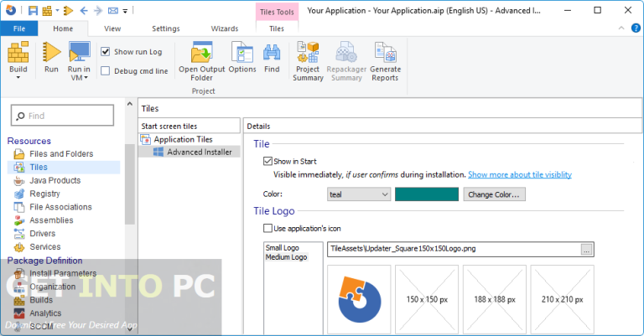The height and width of the screenshot is (336, 644).
Task: Open help via question mark icon
Action: (636, 28)
